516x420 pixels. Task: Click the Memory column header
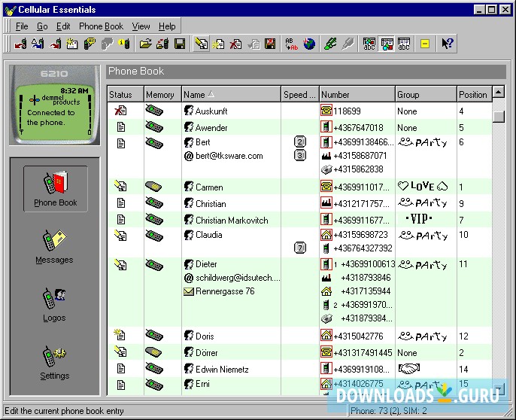click(161, 95)
